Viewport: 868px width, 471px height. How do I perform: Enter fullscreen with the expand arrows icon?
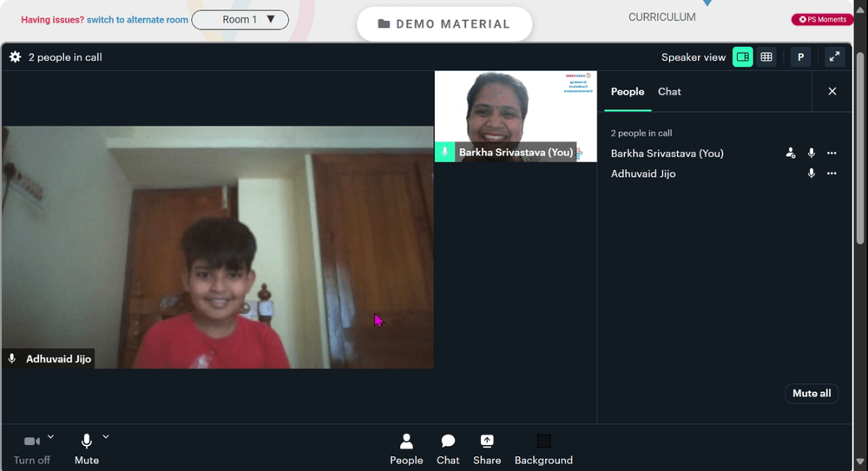[x=834, y=56]
